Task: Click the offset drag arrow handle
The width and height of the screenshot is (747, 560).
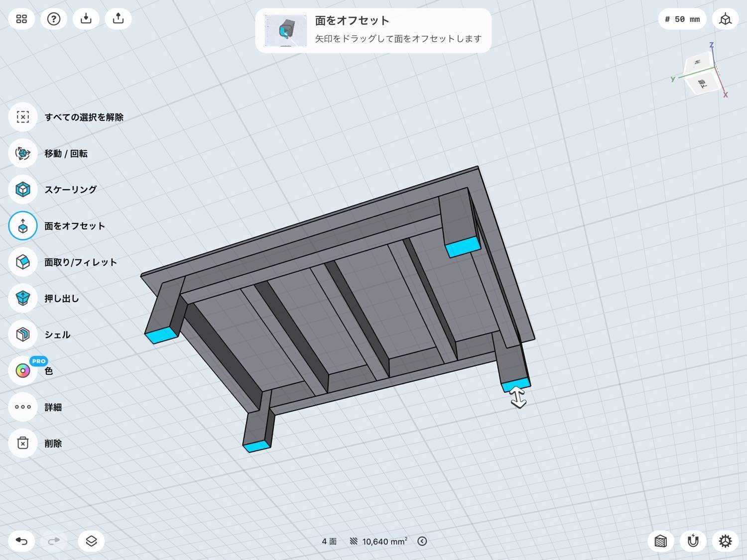Action: [x=518, y=398]
